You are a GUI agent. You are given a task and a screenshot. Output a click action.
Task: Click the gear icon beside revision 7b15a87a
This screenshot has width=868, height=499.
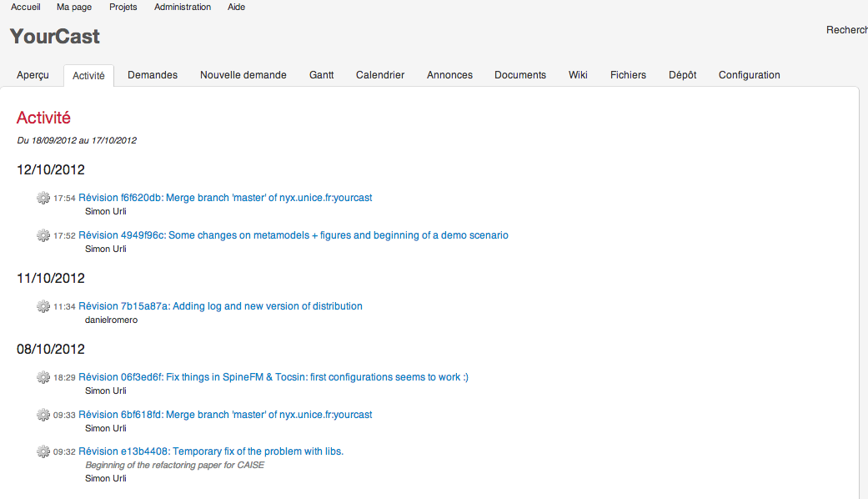(43, 306)
